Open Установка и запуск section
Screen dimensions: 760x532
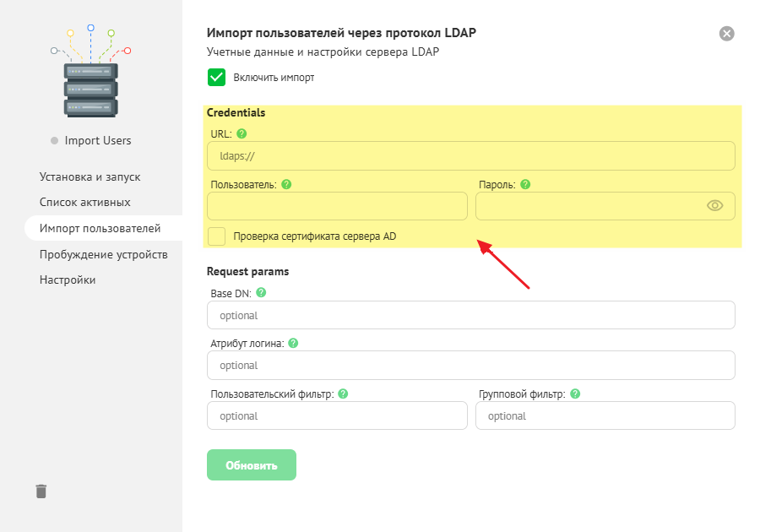(x=90, y=177)
